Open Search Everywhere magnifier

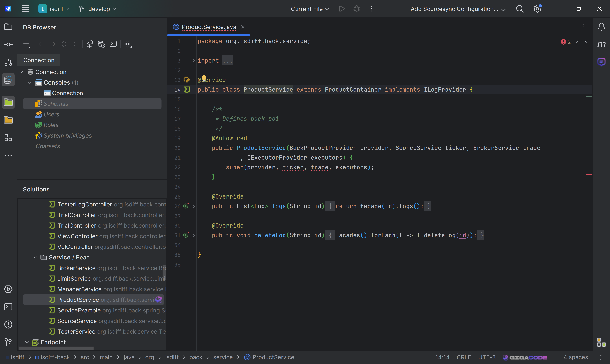(x=520, y=9)
